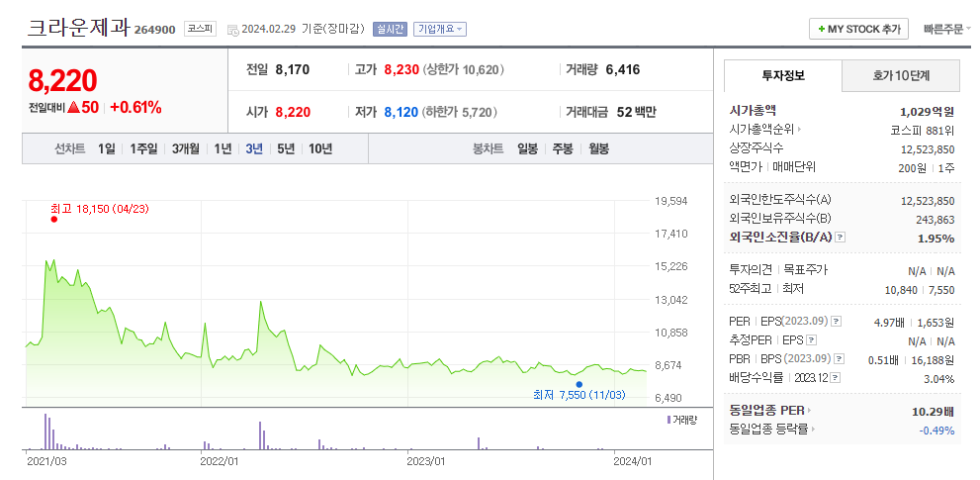Click the current price 8,220
The image size is (980, 480).
point(62,80)
